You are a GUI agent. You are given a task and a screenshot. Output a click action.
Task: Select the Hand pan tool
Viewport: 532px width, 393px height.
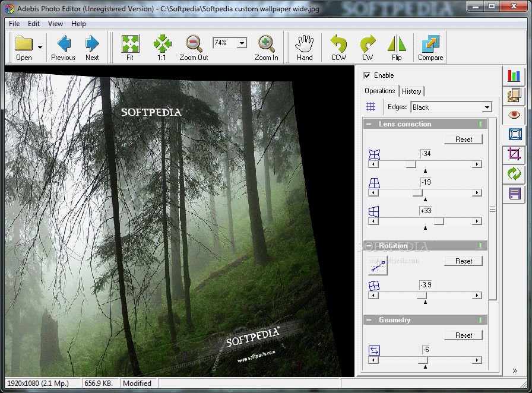pyautogui.click(x=305, y=47)
